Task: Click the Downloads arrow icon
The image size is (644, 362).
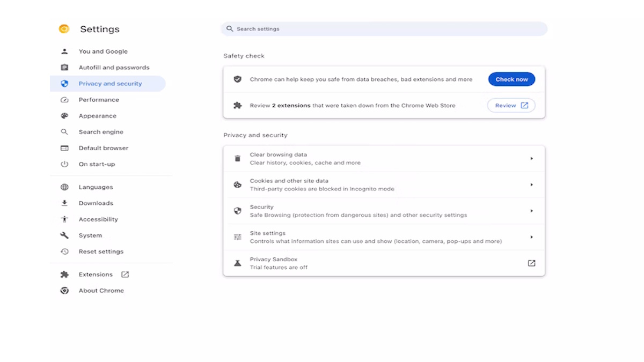Action: pyautogui.click(x=64, y=203)
